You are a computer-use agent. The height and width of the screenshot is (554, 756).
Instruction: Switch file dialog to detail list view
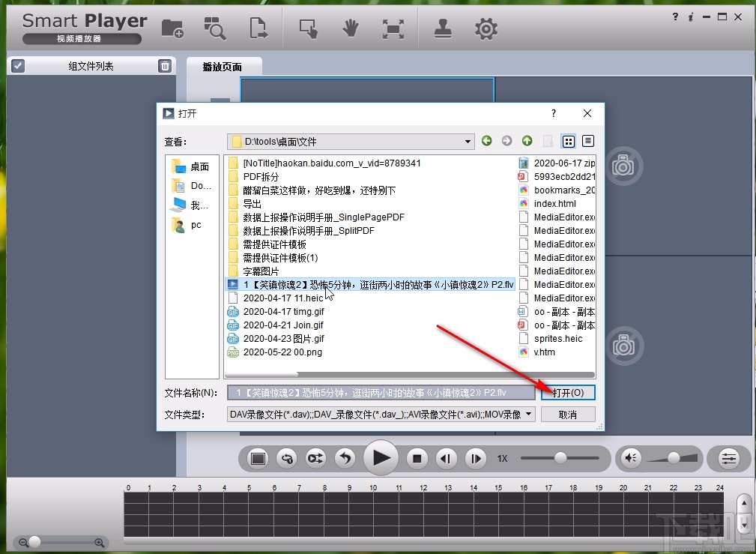587,141
